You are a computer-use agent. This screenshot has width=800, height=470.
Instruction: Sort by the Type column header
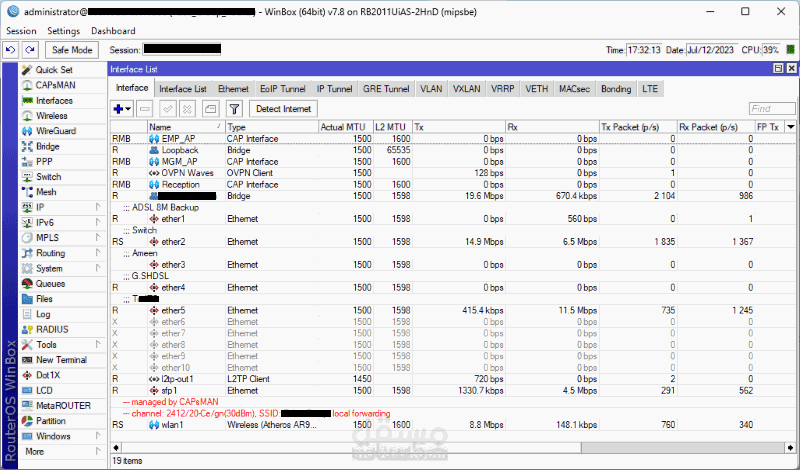(272, 127)
